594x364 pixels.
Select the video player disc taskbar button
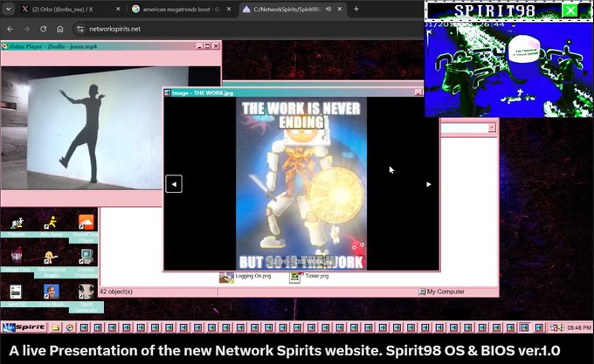[70, 327]
